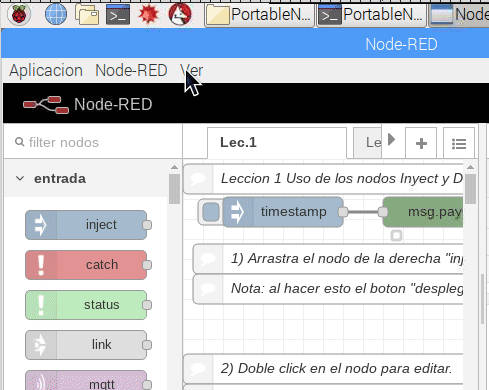The width and height of the screenshot is (489, 390).
Task: Select the inject node in palette
Action: tap(86, 225)
